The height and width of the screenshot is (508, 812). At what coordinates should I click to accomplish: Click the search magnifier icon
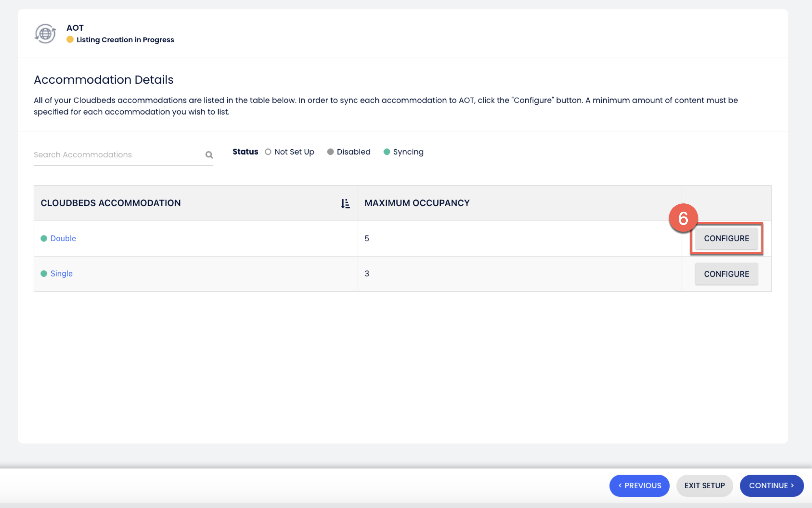(x=209, y=155)
